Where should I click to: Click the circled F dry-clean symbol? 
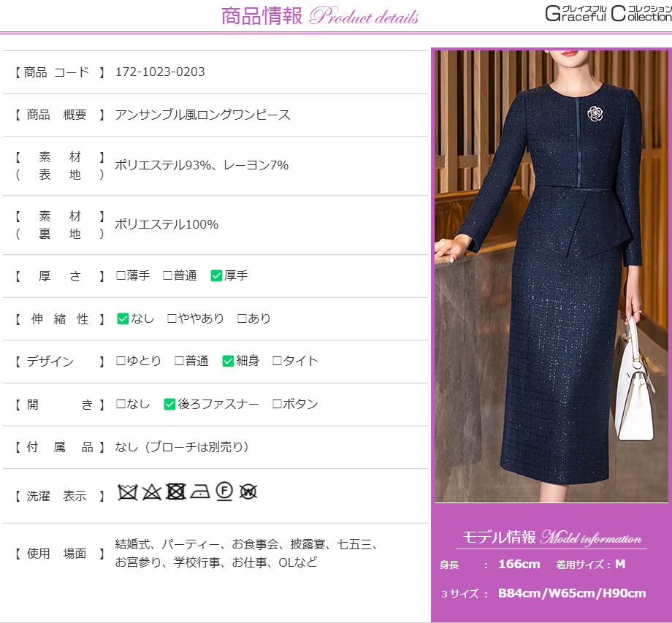pos(224,492)
